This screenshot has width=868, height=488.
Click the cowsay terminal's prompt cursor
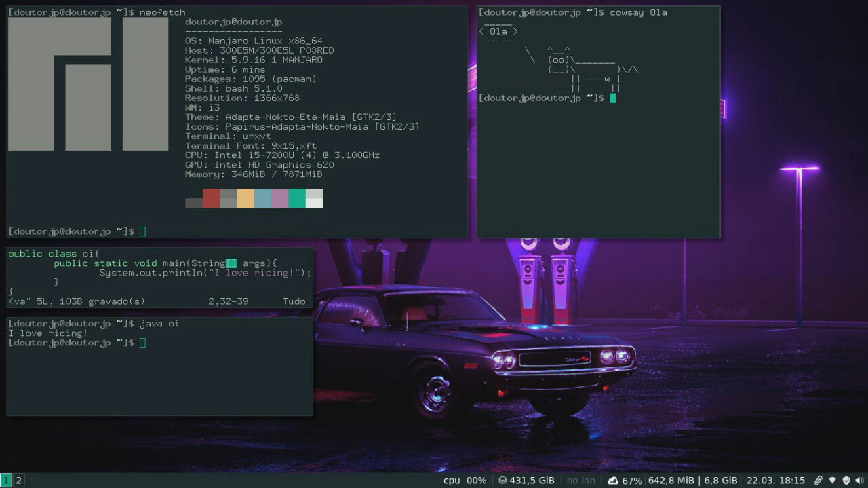[x=612, y=98]
